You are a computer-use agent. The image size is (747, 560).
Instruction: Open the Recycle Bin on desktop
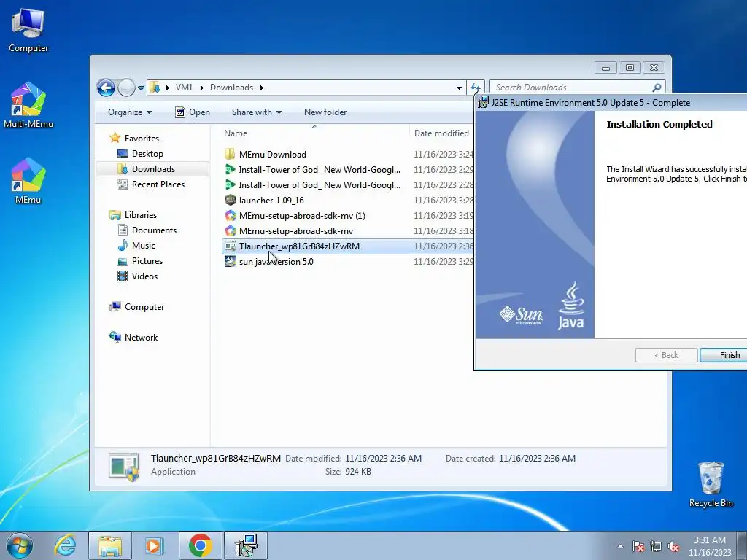(x=711, y=484)
